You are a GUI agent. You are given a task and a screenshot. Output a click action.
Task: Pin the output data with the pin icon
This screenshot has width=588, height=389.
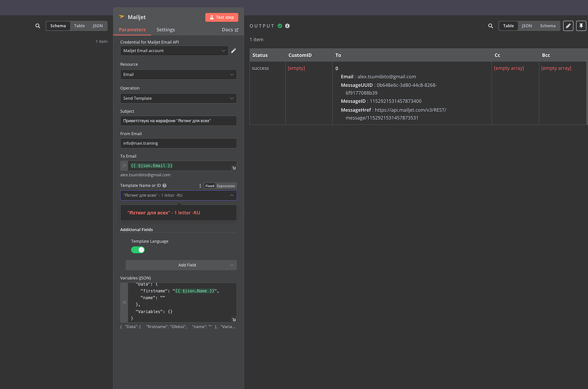581,25
